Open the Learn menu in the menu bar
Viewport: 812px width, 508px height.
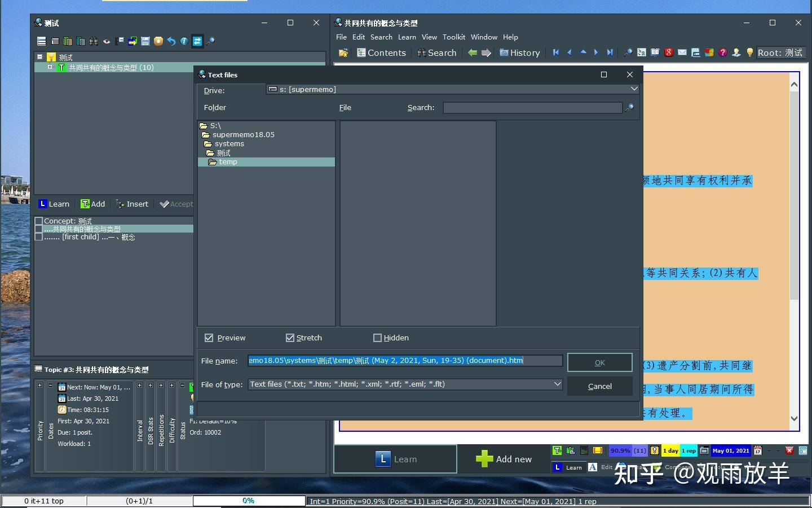[x=407, y=37]
